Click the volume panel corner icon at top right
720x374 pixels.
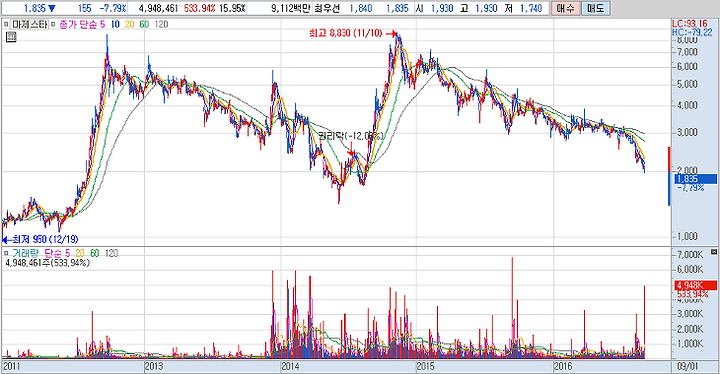(714, 252)
